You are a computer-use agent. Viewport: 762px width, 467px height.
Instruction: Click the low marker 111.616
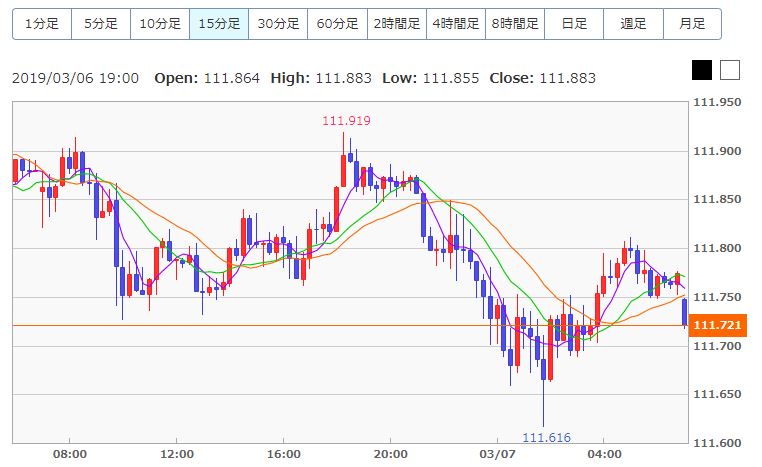click(546, 437)
